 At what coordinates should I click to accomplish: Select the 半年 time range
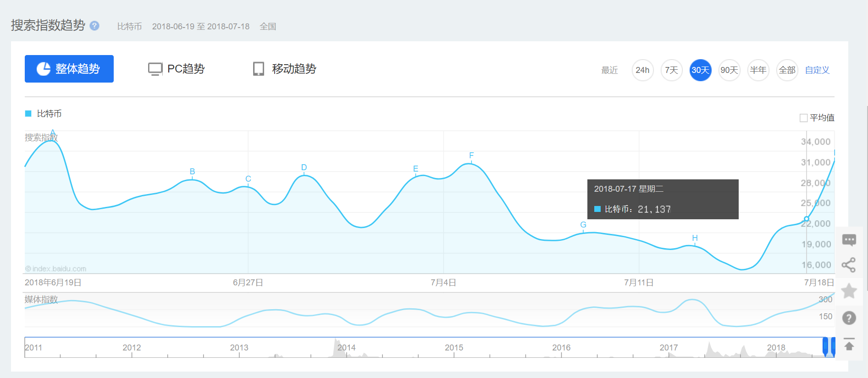tap(758, 70)
